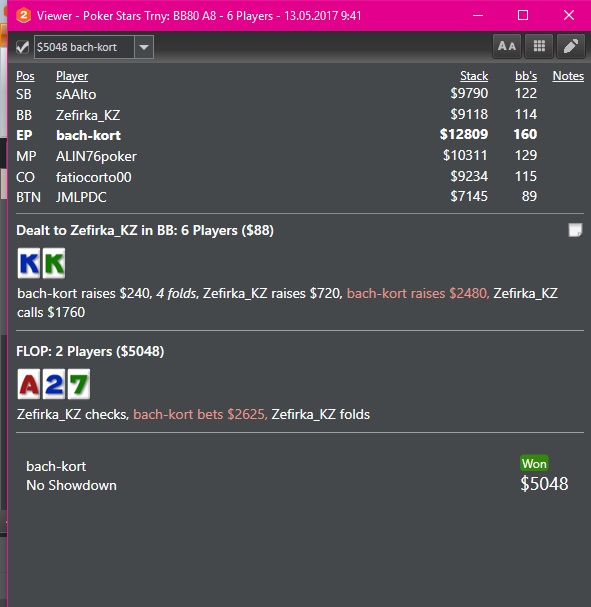Click the blue K hole card

coord(29,263)
